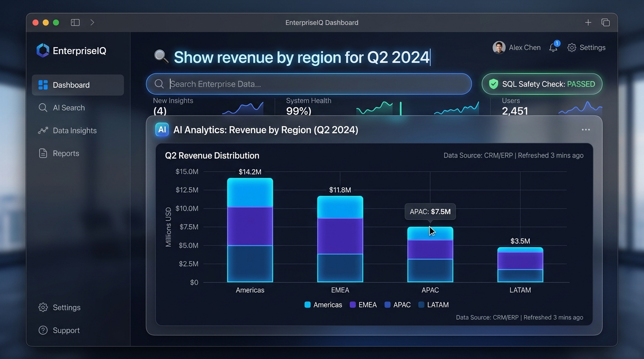
Task: Click the Users 2,451 metric
Action: pyautogui.click(x=515, y=107)
